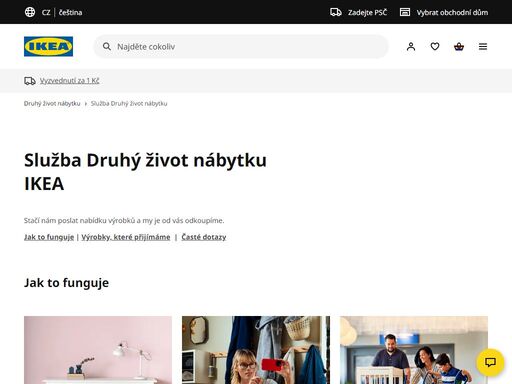Screen dimensions: 512x384
Task: Open the yellow chat support button
Action: point(490,362)
